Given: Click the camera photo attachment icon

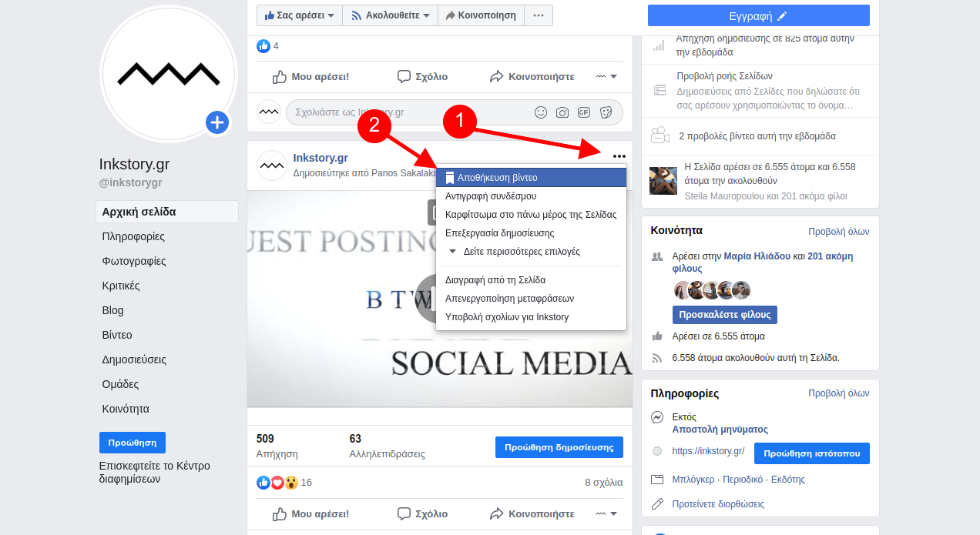Looking at the screenshot, I should pyautogui.click(x=562, y=112).
